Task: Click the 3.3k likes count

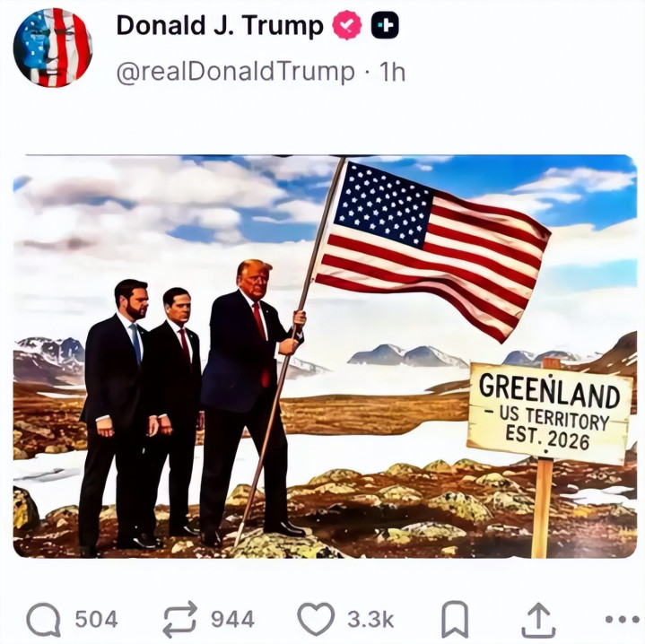Action: coord(370,619)
